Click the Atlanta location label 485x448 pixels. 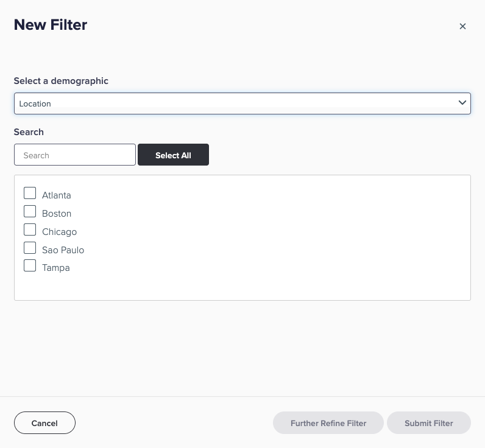[57, 195]
